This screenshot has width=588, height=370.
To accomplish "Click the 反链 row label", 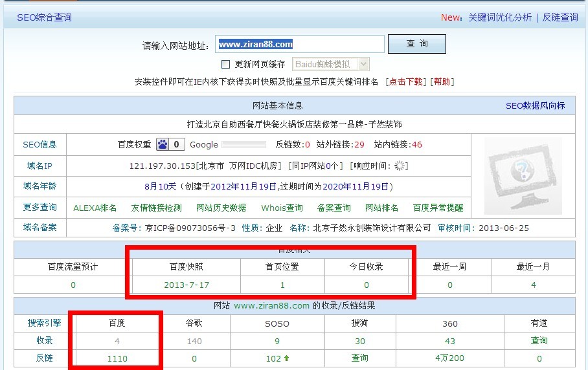I will pyautogui.click(x=44, y=358).
